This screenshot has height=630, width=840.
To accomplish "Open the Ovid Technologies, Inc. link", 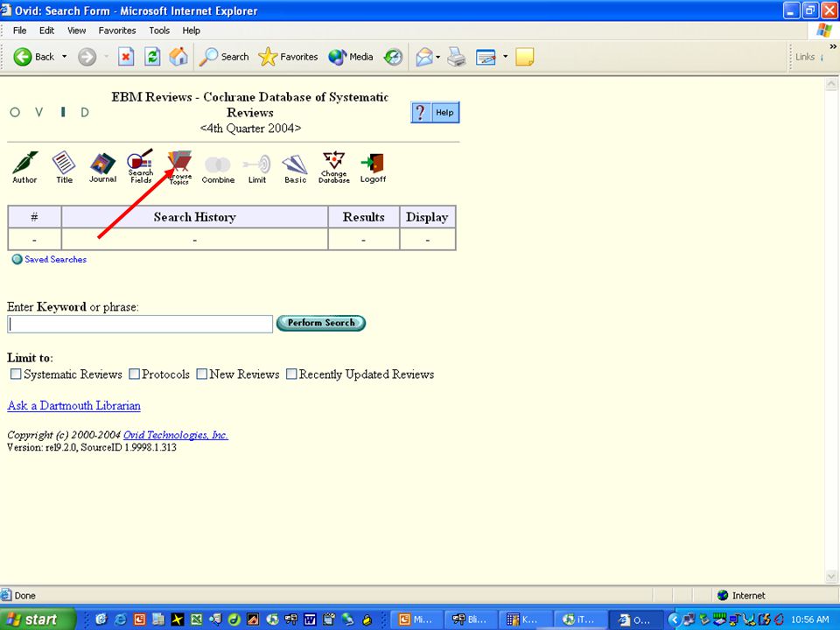I will [x=176, y=435].
